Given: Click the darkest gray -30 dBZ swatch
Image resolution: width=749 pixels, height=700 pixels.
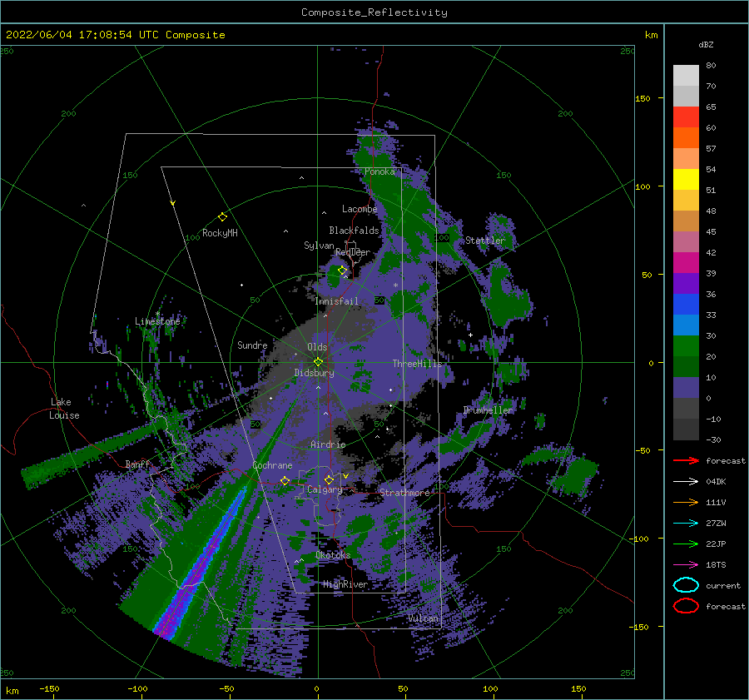Looking at the screenshot, I should click(686, 429).
